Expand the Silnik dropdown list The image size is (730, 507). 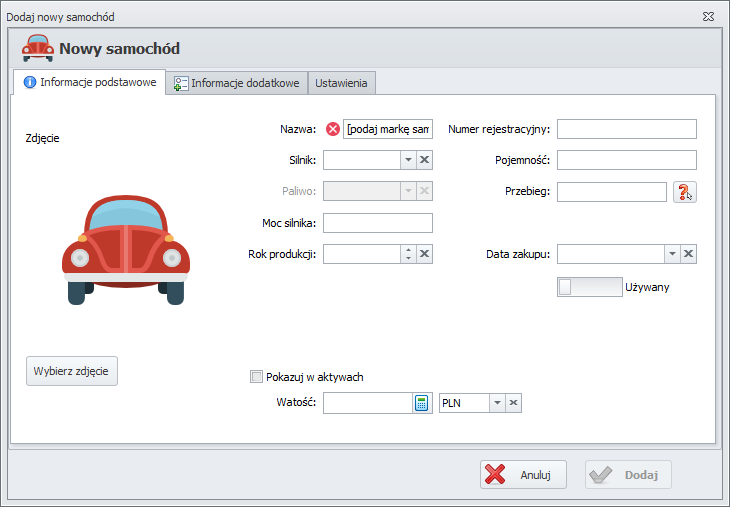point(407,160)
